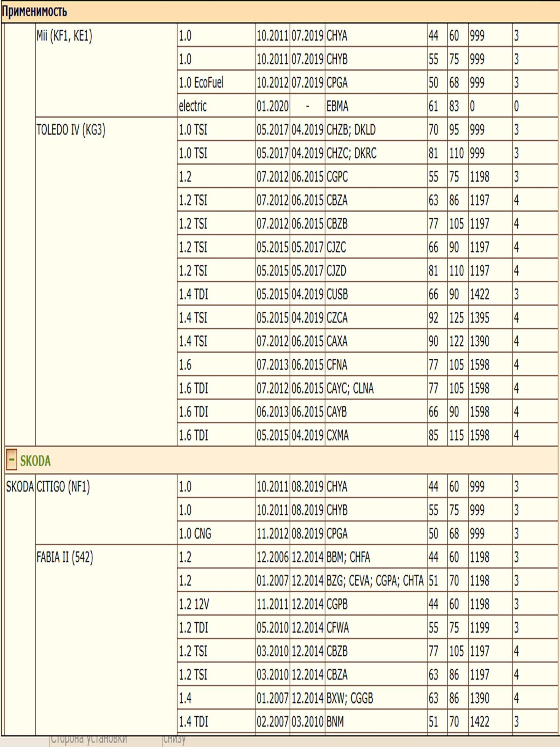Click the EBMA engine code cell
Image resolution: width=560 pixels, height=747 pixels.
337,107
